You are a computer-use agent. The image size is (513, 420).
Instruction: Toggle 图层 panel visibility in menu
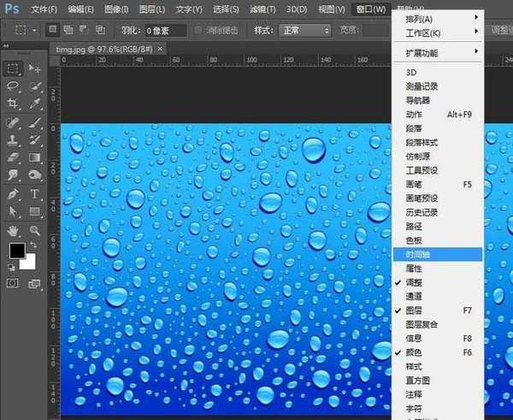click(x=414, y=310)
